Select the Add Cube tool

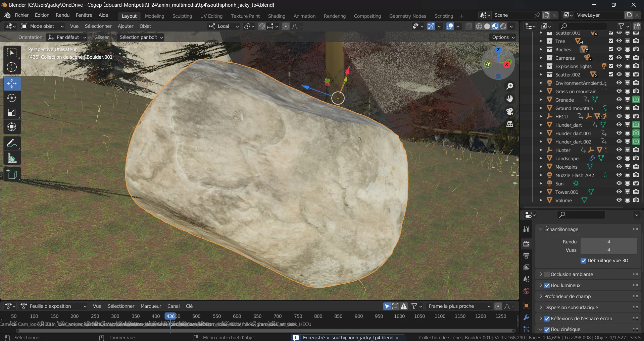pos(12,174)
